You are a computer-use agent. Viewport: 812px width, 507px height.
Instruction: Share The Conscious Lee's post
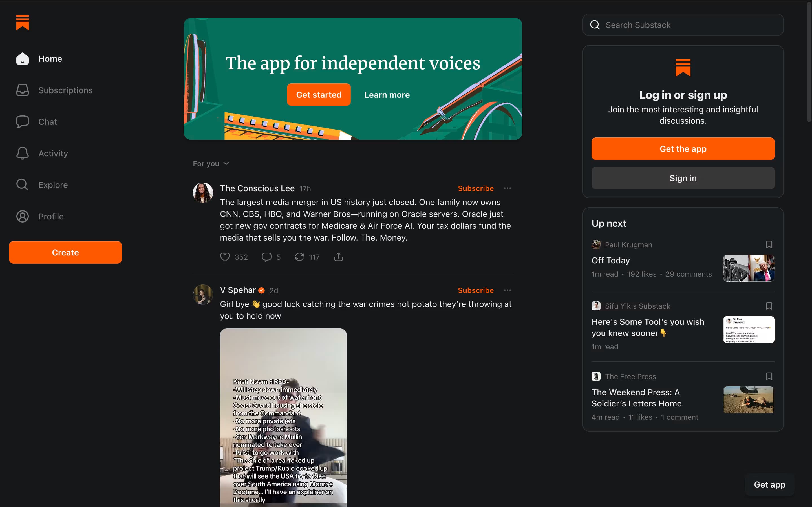pyautogui.click(x=339, y=257)
